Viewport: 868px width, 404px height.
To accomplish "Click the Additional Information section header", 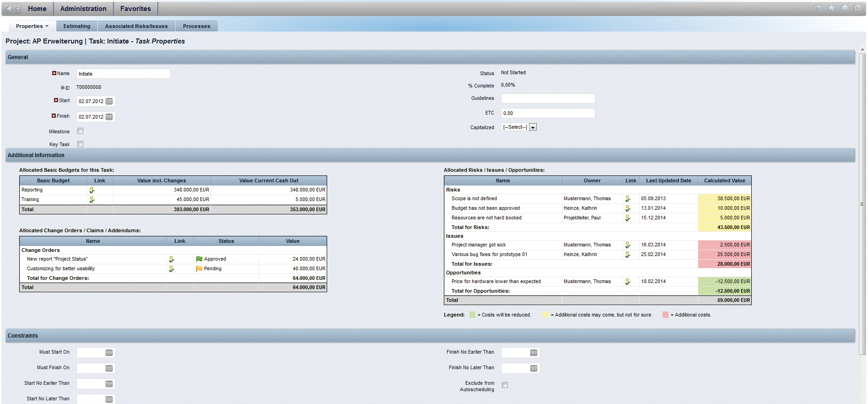I will point(430,155).
